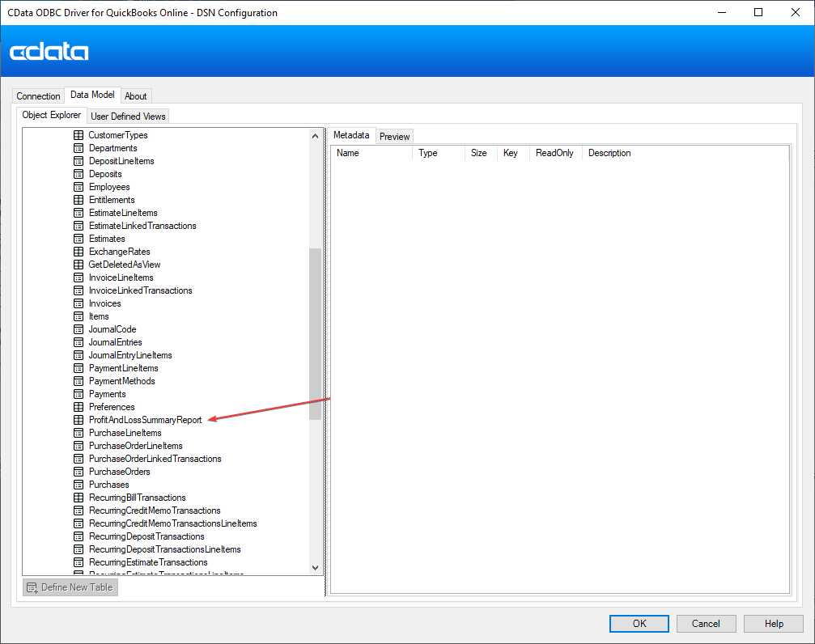
Task: Click the Key column header
Action: point(513,153)
